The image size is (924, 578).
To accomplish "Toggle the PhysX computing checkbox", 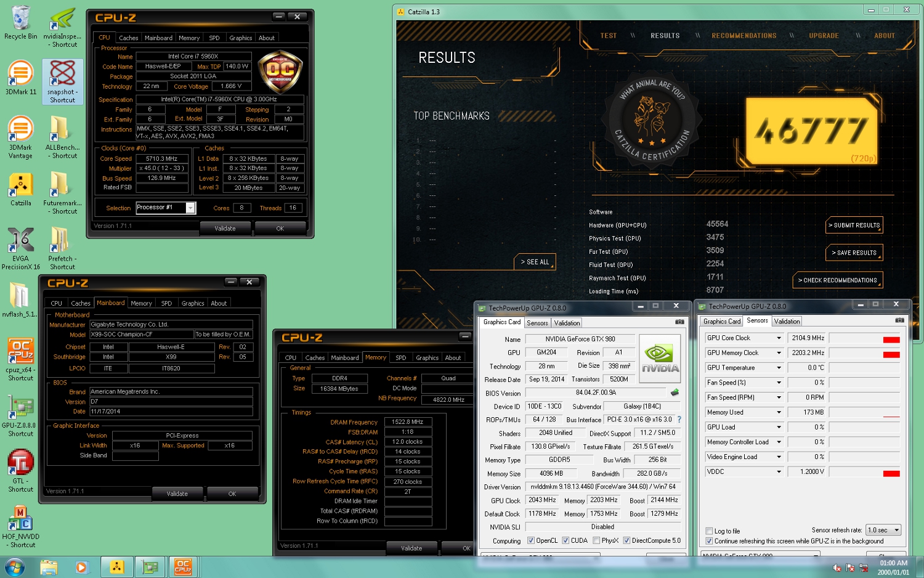I will point(596,540).
